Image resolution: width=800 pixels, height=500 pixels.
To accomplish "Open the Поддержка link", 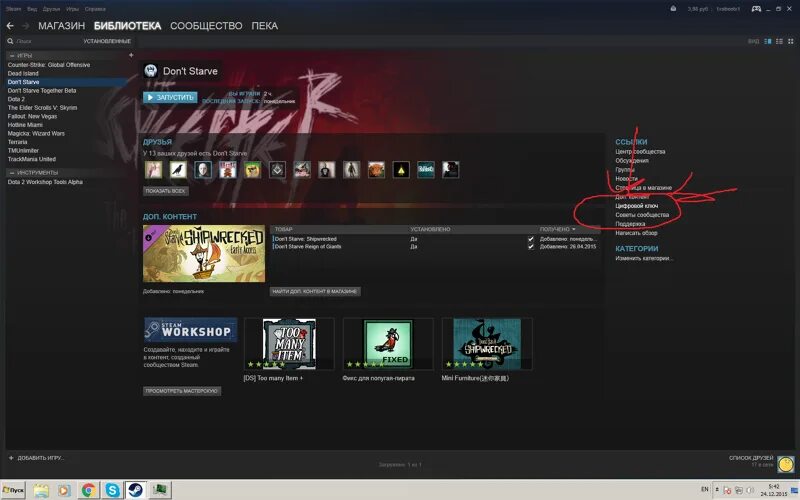I will (x=630, y=224).
